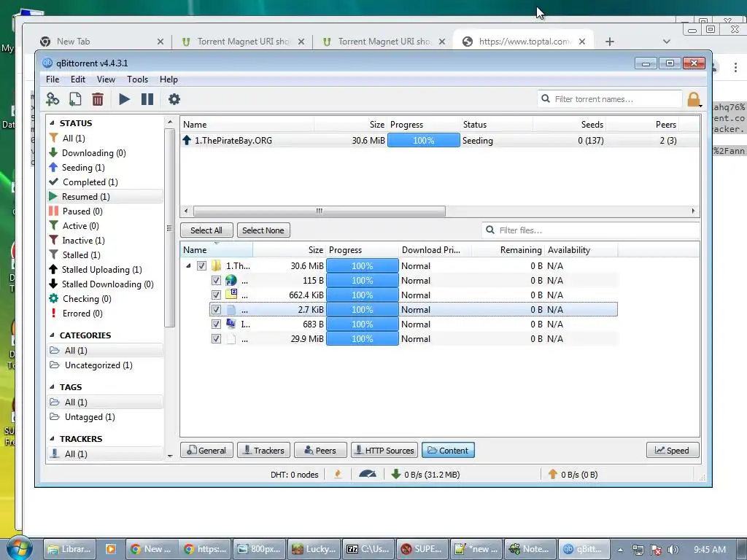The image size is (747, 560).
Task: Switch to the Trackers tab
Action: click(263, 451)
